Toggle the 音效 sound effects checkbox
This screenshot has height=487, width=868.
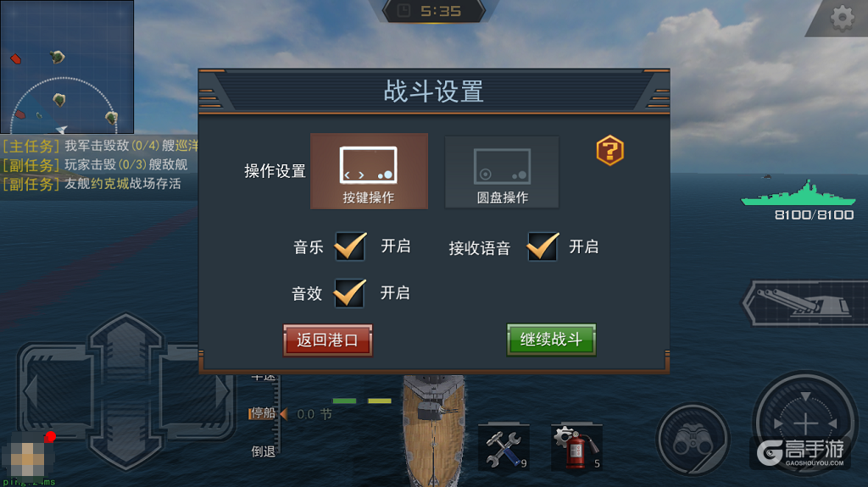[x=350, y=293]
